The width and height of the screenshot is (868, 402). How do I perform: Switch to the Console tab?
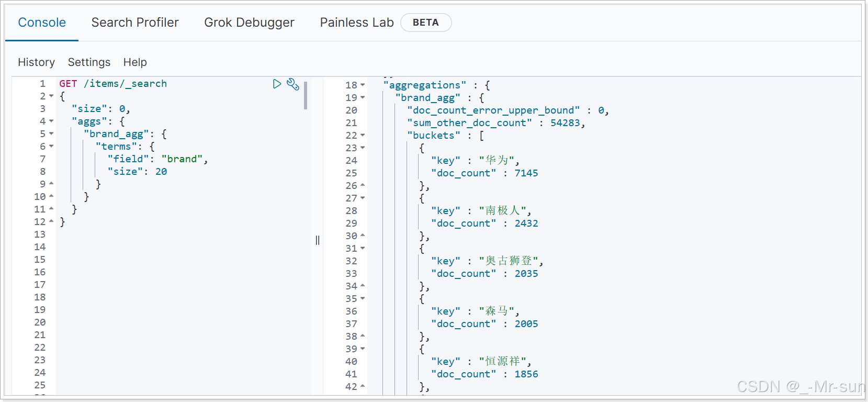click(x=42, y=23)
